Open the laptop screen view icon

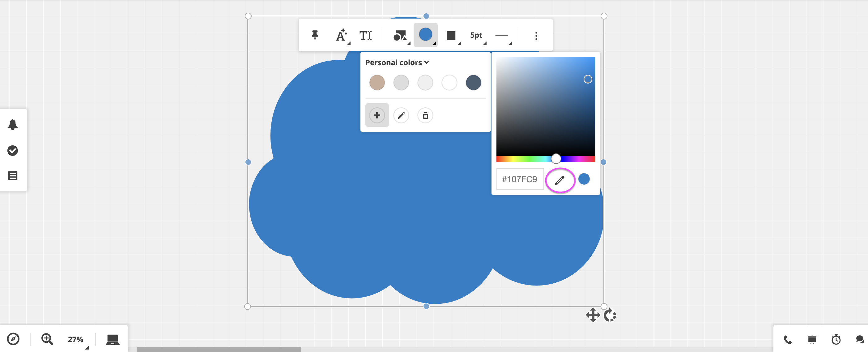pos(113,340)
